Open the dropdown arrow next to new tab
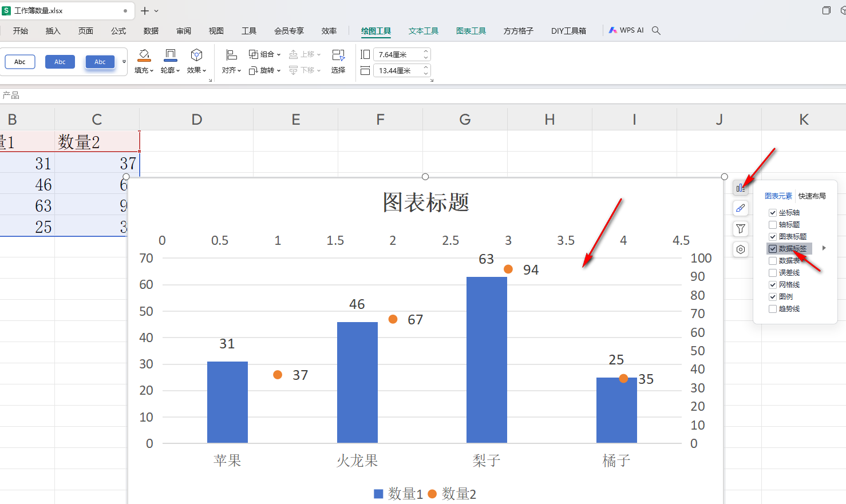This screenshot has height=504, width=846. click(156, 11)
